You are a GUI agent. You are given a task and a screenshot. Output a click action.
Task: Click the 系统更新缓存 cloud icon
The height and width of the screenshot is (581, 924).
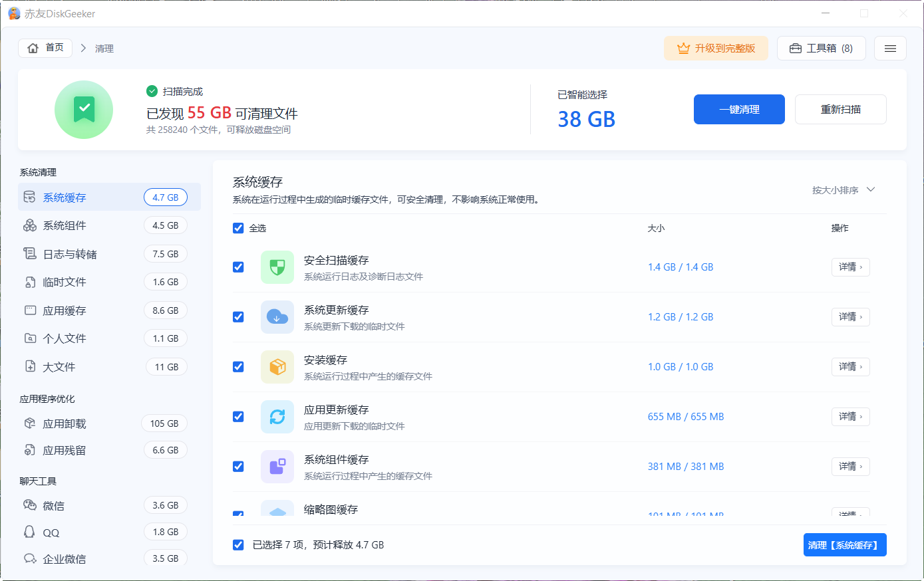(x=277, y=317)
